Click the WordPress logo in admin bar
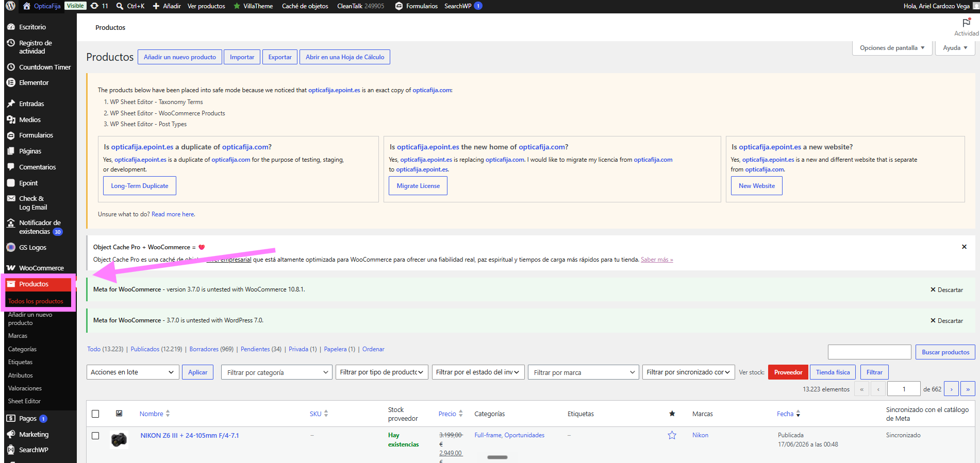The width and height of the screenshot is (980, 463). [10, 6]
